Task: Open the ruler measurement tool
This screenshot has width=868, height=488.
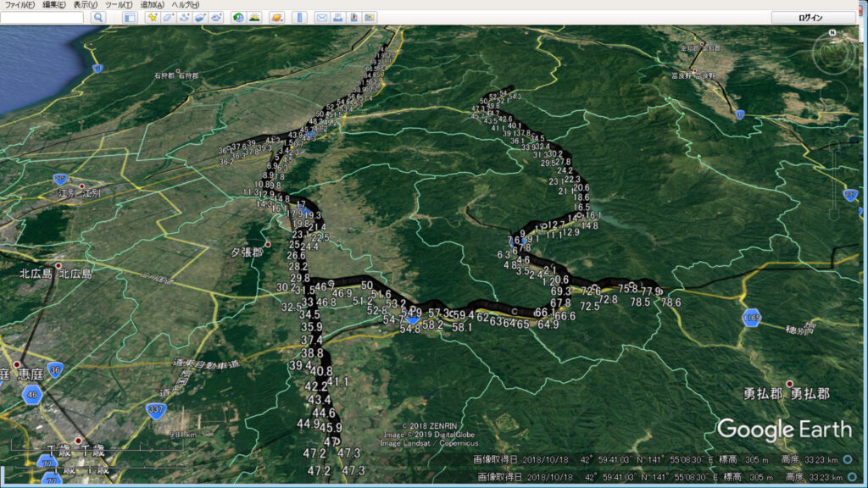Action: point(299,17)
